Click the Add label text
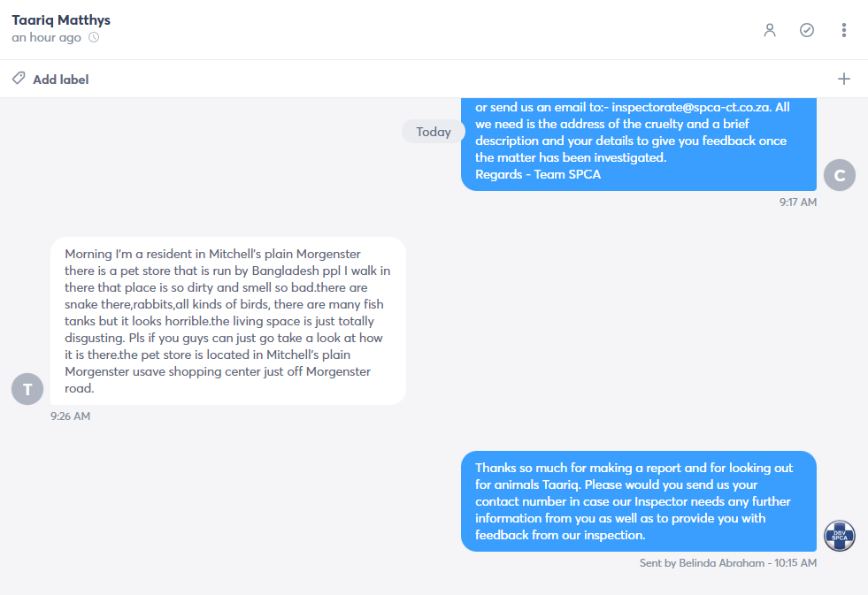This screenshot has width=868, height=595. tap(60, 80)
